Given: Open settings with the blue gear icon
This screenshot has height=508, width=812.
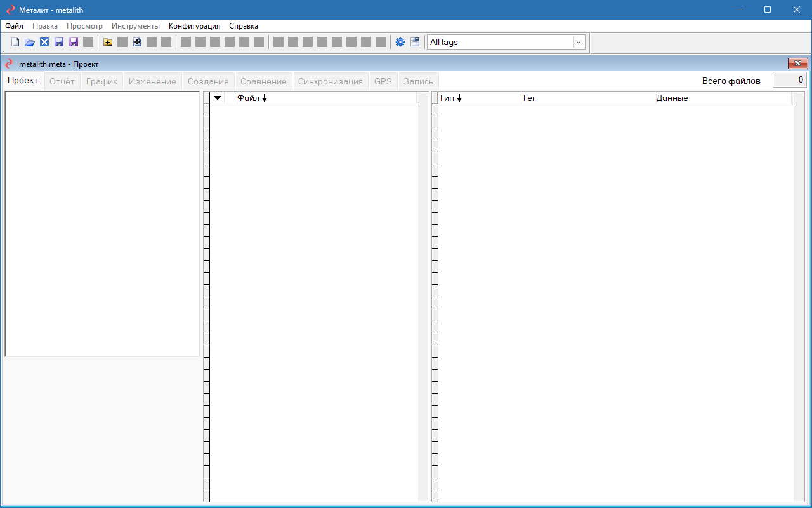Looking at the screenshot, I should tap(400, 42).
